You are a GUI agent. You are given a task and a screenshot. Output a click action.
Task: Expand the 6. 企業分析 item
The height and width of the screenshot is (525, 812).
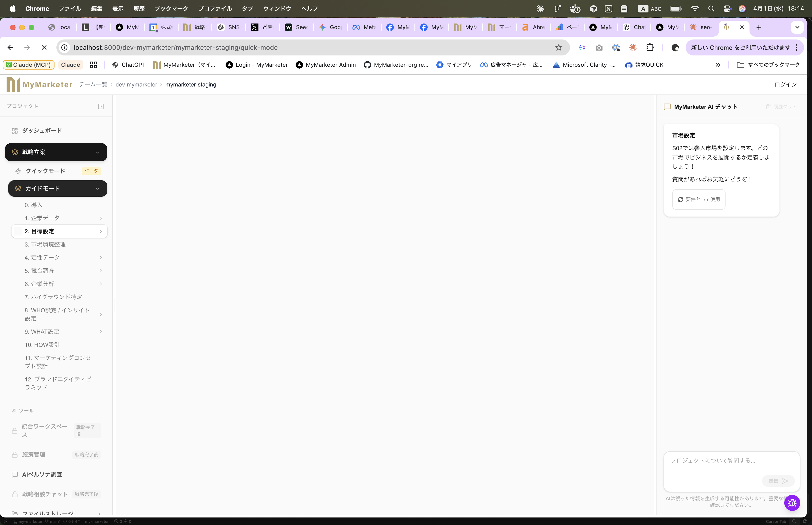point(101,284)
